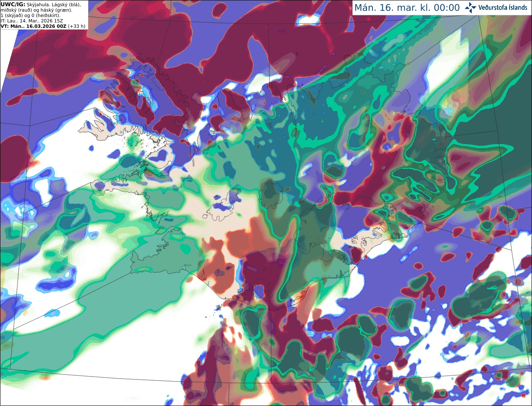Select the 'Mán. 16. mar. kl. 00:00' timestamp

(407, 7)
